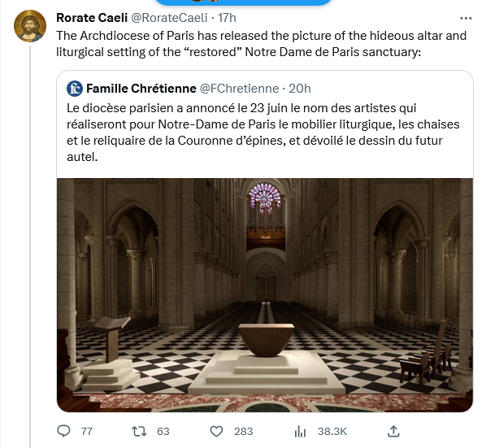Open Famille Chrétienne logo avatar
The image size is (486, 448).
pyautogui.click(x=75, y=89)
